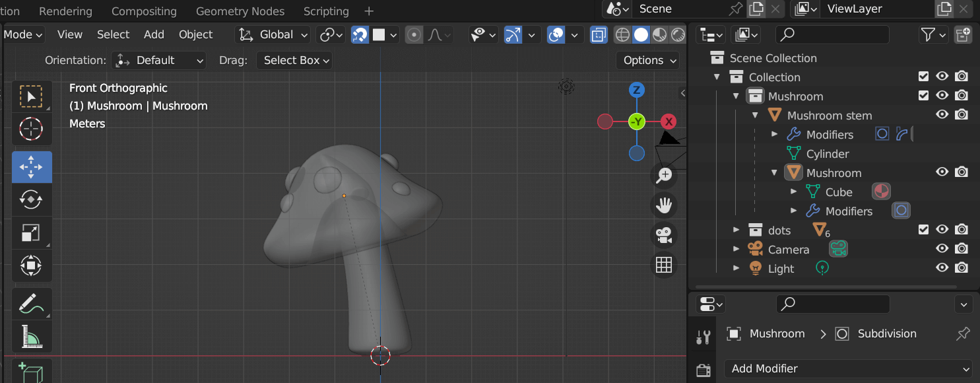Open the View menu

(70, 34)
